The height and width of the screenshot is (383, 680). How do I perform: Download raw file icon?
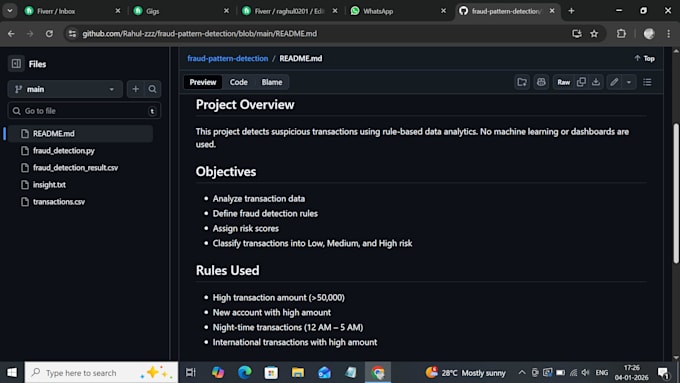[596, 82]
